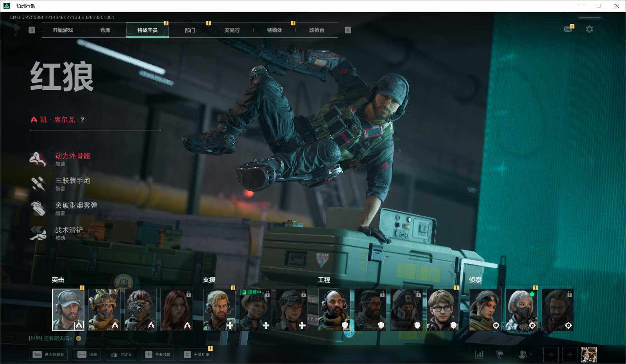The height and width of the screenshot is (364, 626).
Task: Click the question mark beside 凯·席尔瓦
Action: coord(82,120)
